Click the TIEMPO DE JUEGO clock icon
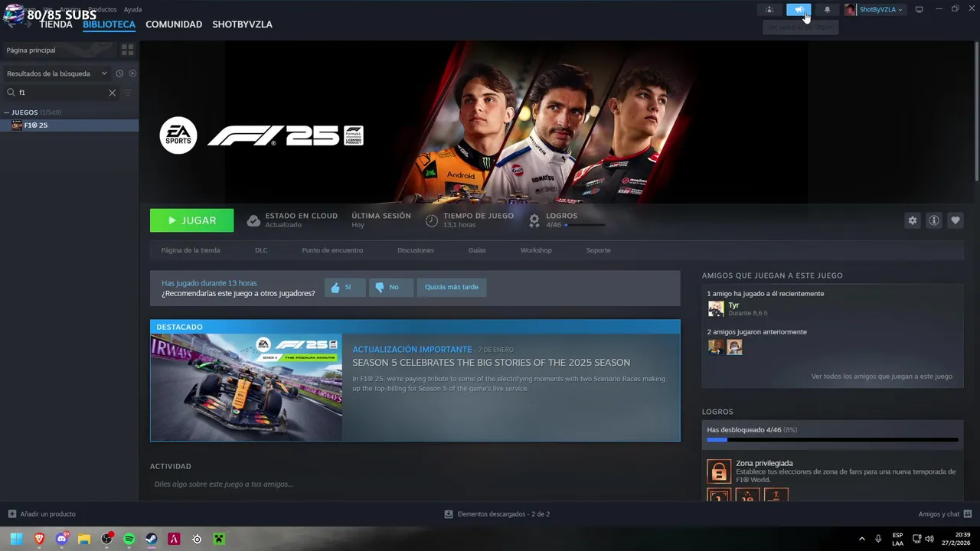Viewport: 980px width, 551px height. coord(432,220)
